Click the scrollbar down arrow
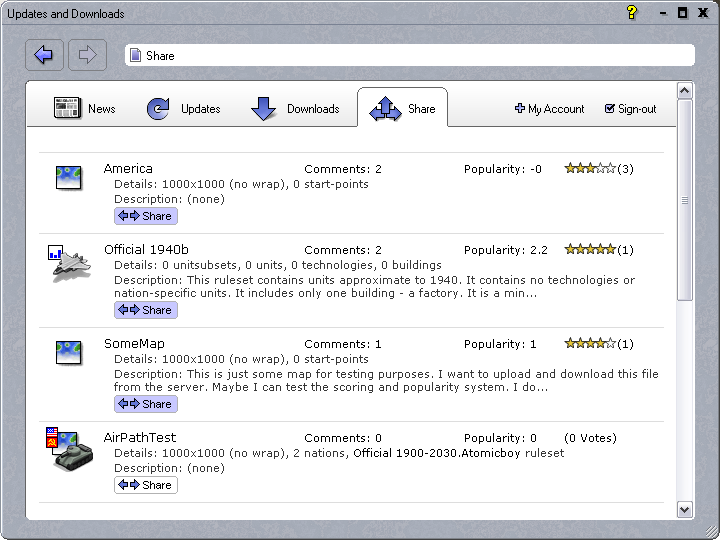Image resolution: width=720 pixels, height=540 pixels. pos(685,509)
